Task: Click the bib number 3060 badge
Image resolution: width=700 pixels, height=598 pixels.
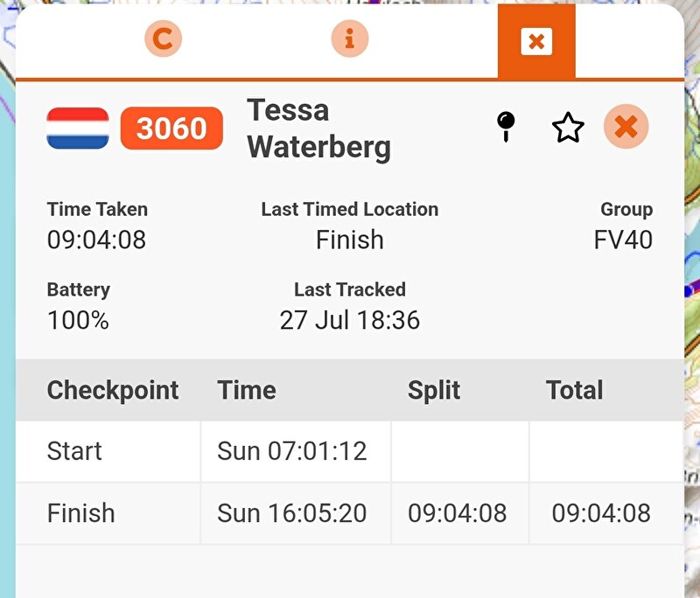Action: (x=171, y=128)
